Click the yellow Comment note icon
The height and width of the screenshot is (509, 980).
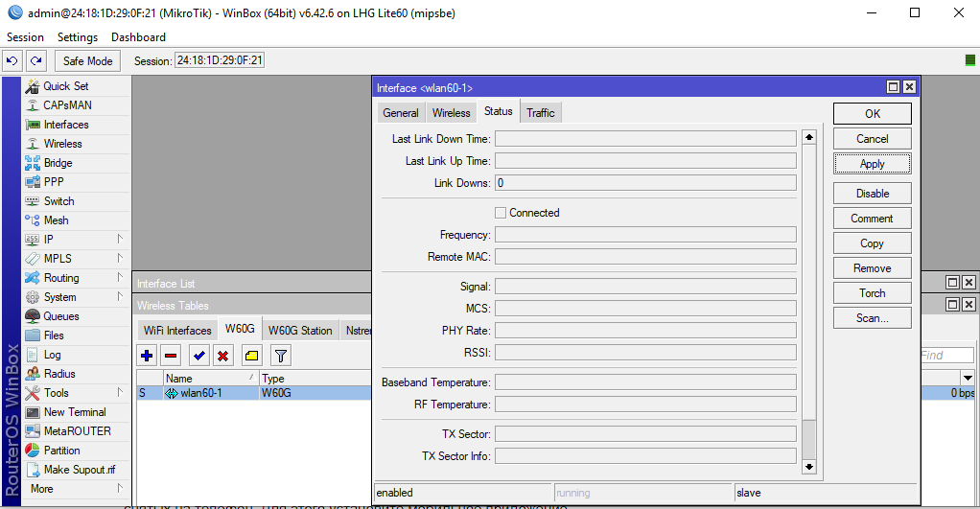click(x=252, y=356)
